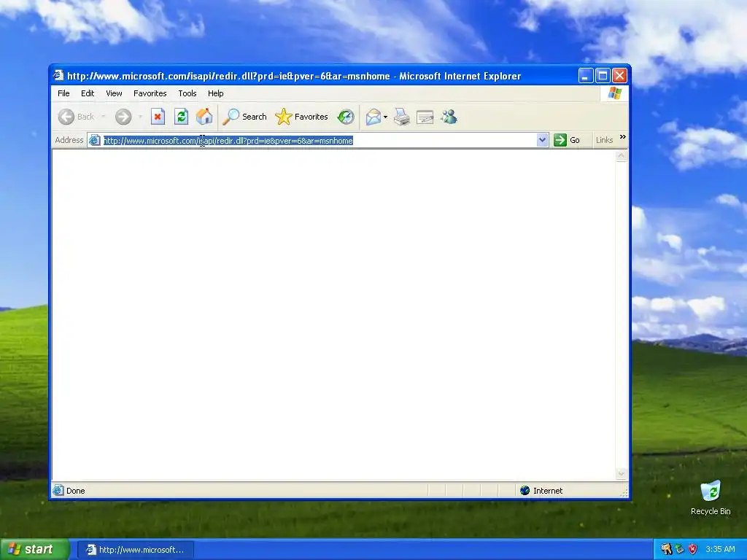Image resolution: width=747 pixels, height=560 pixels.
Task: Click the second system tray icon
Action: coord(679,549)
